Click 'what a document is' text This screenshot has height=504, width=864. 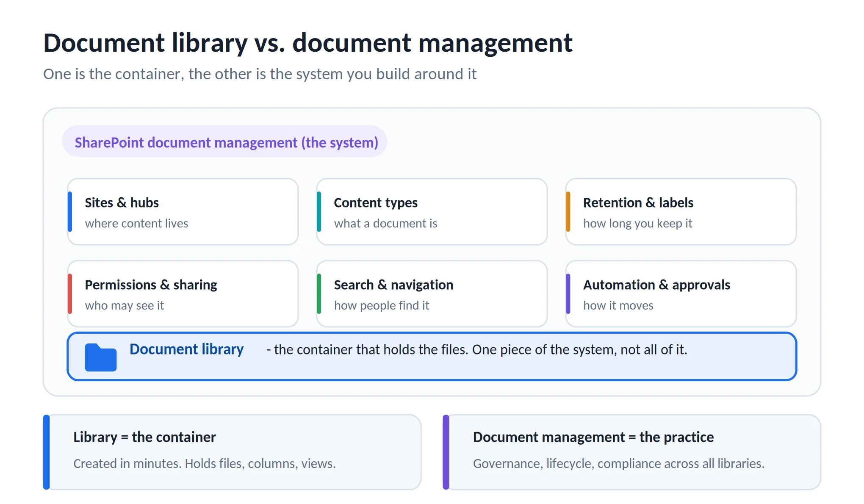tap(385, 223)
